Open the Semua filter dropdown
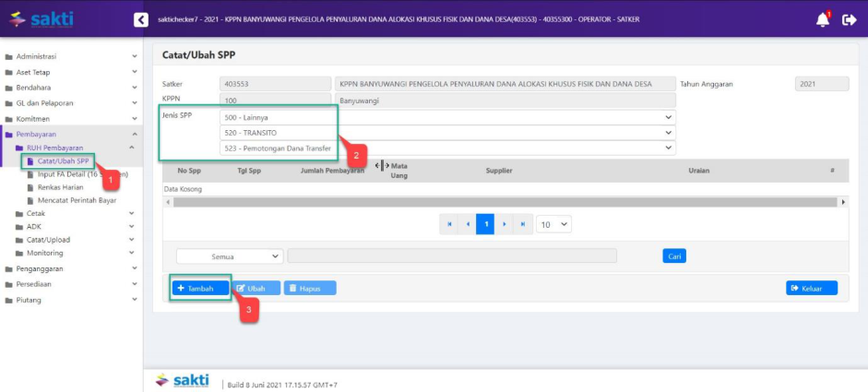 tap(229, 256)
